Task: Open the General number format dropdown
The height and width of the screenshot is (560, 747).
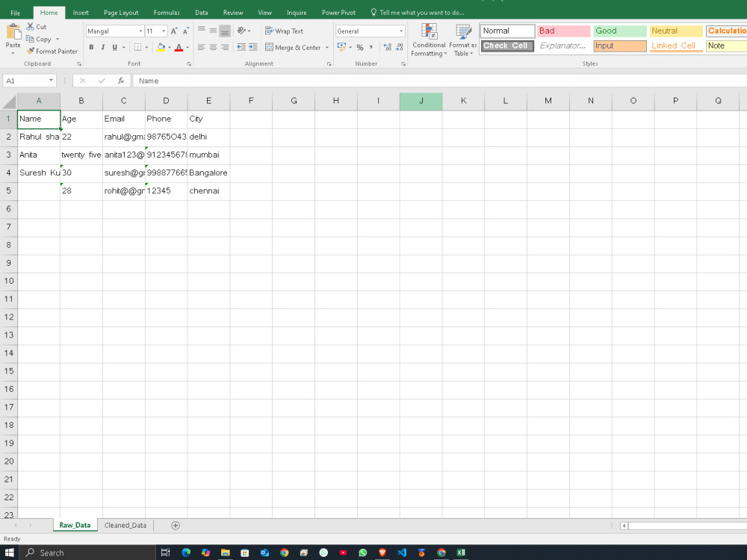Action: tap(401, 31)
